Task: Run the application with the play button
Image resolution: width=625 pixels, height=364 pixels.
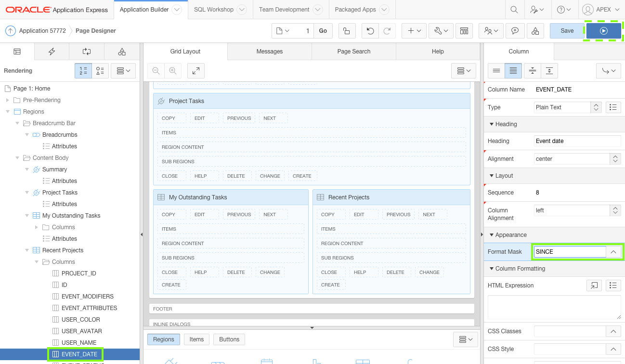Action: [603, 30]
